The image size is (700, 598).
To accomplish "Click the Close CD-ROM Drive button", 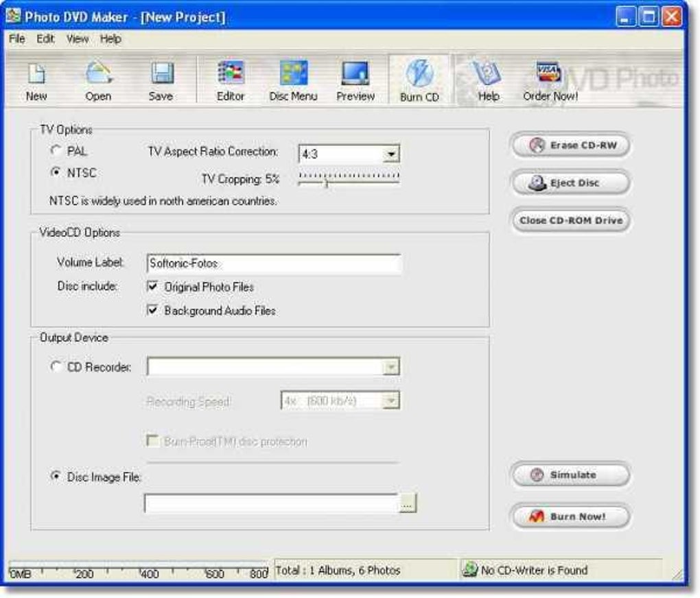I will click(571, 220).
